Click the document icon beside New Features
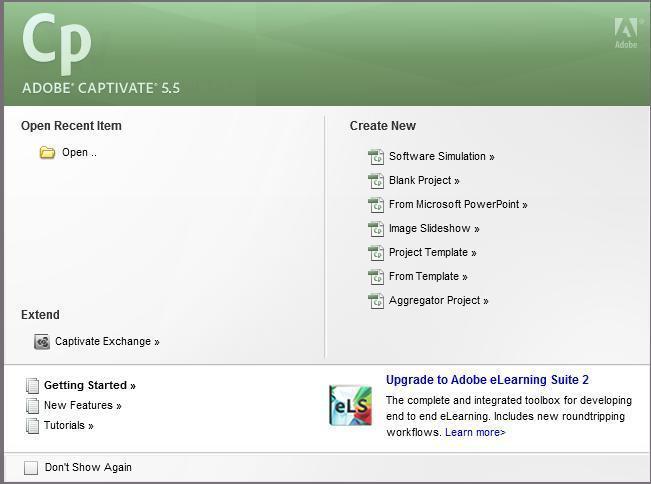 (x=32, y=406)
